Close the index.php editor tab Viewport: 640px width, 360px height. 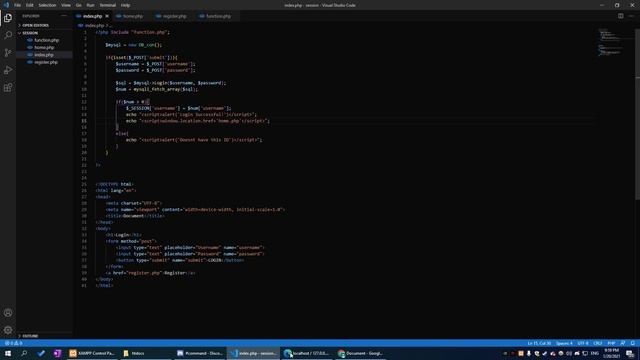[x=107, y=16]
